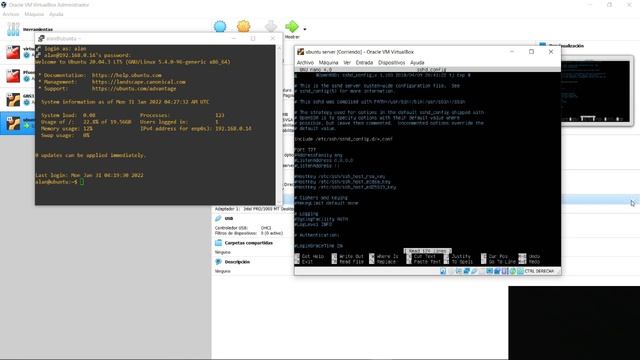Open the orange gear Configuración toolbar icon
Viewport: 640px width, 360px height.
pos(244,27)
